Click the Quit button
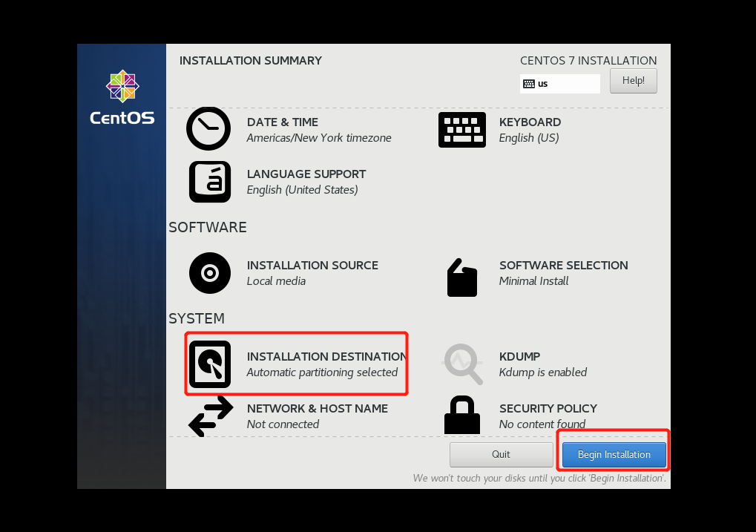Image resolution: width=756 pixels, height=532 pixels. point(501,455)
